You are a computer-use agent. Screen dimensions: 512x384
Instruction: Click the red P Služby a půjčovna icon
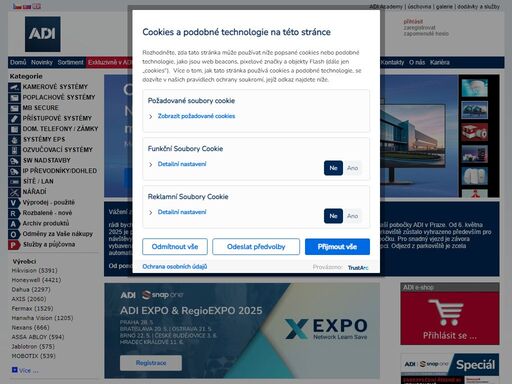point(13,245)
